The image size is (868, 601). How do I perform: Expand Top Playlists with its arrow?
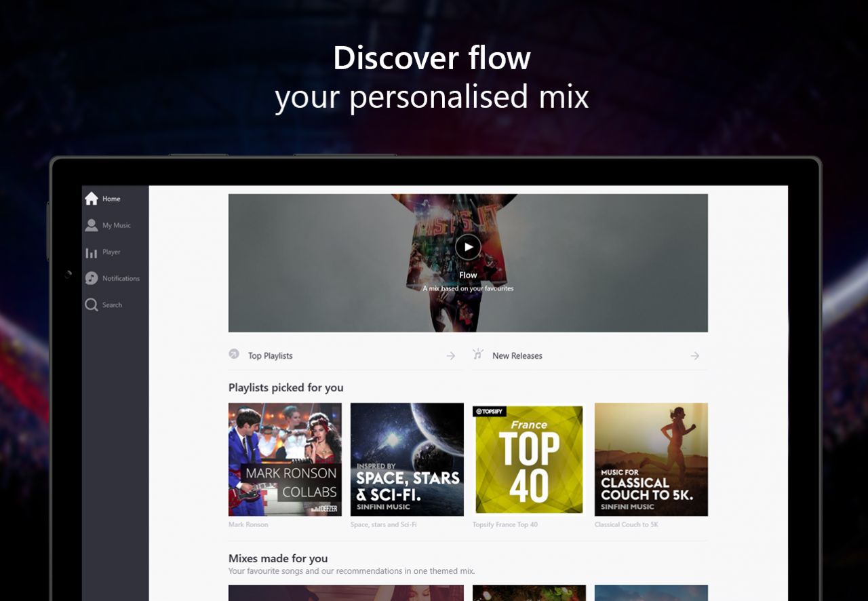point(451,355)
